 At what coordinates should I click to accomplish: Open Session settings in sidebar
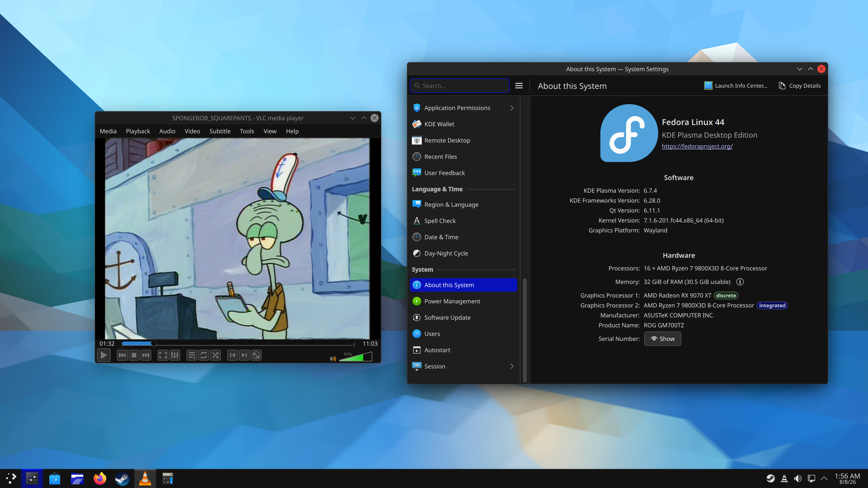point(464,366)
